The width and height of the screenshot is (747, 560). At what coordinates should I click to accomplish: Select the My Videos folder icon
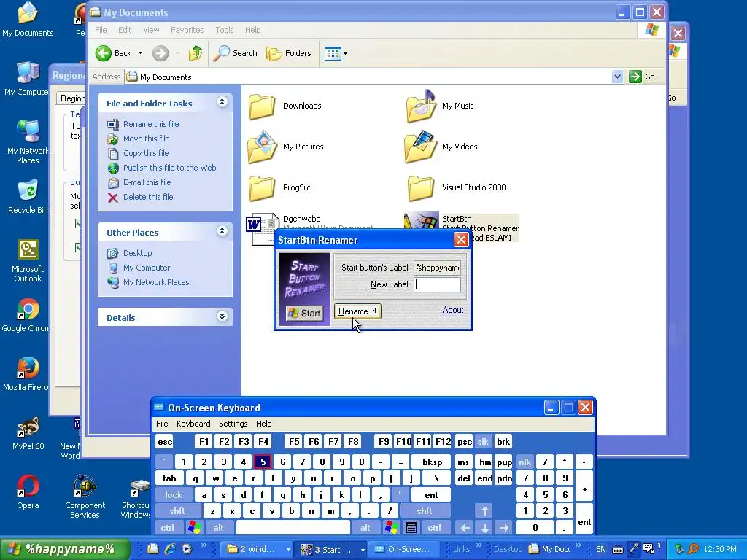tap(420, 147)
